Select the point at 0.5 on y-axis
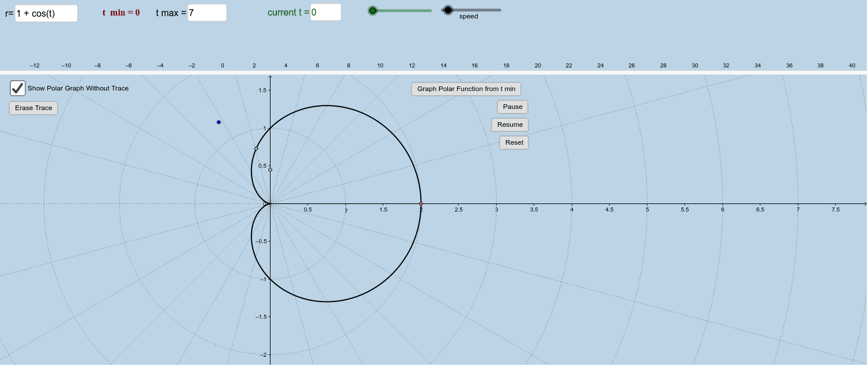868x366 pixels. coord(269,169)
